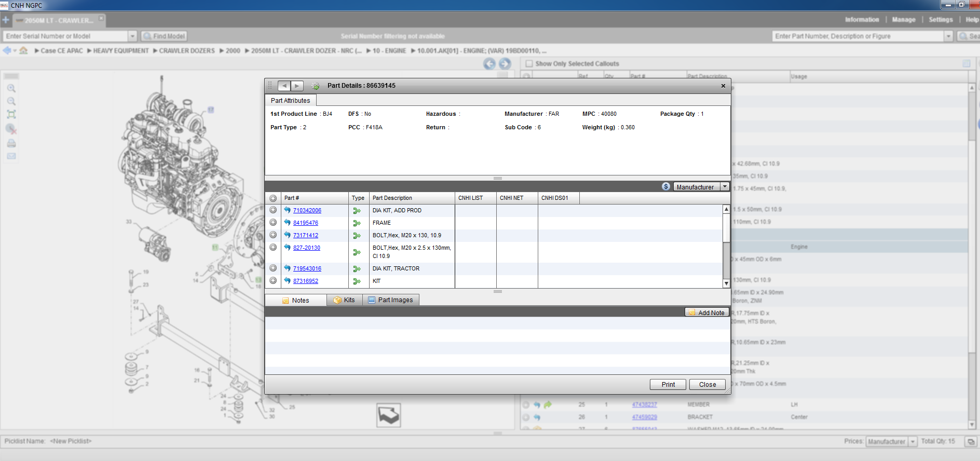The image size is (980, 461).
Task: Add part 84195476 with its plus icon
Action: (273, 222)
